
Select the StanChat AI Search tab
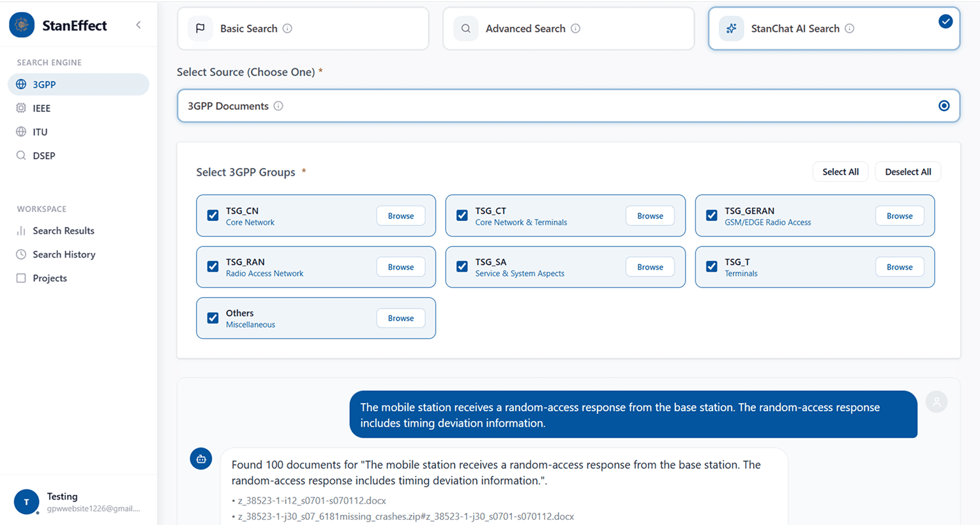pos(834,28)
